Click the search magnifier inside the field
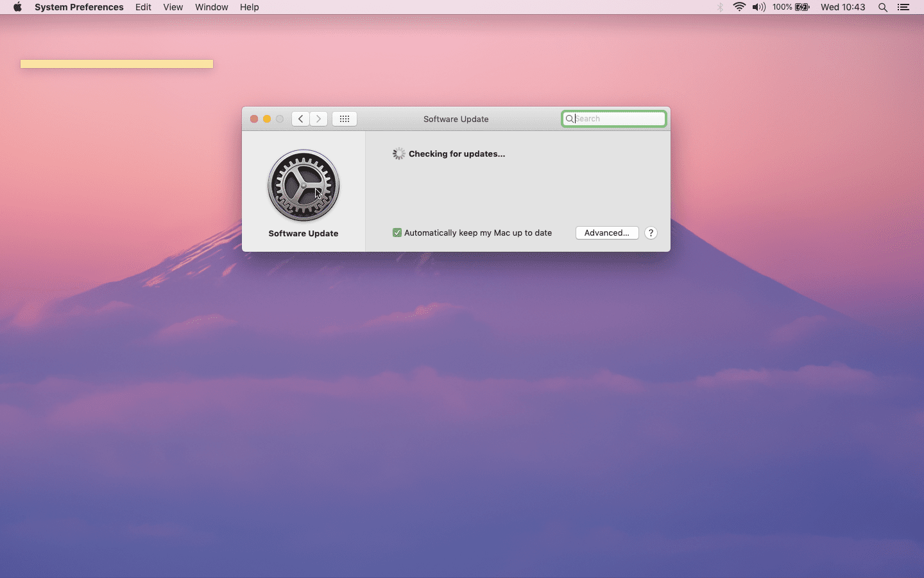Image resolution: width=924 pixels, height=578 pixels. point(569,119)
